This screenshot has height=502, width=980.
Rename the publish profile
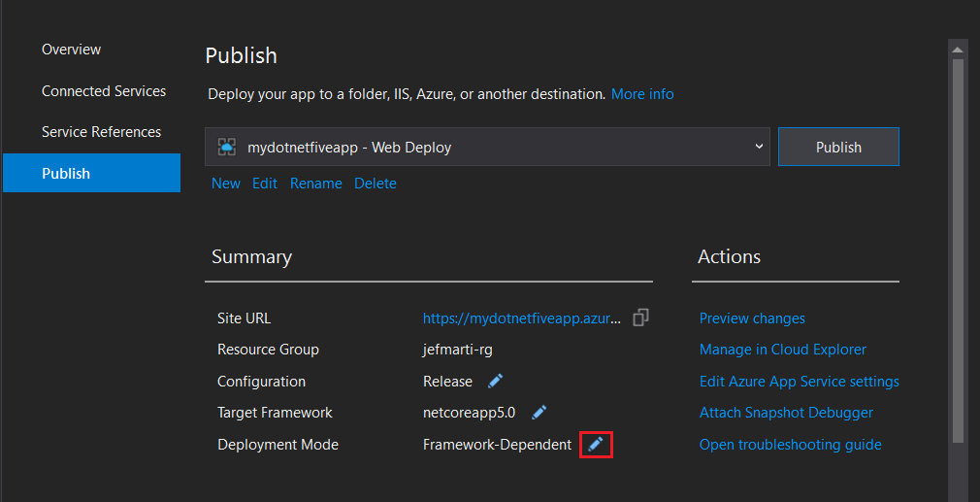click(x=315, y=184)
